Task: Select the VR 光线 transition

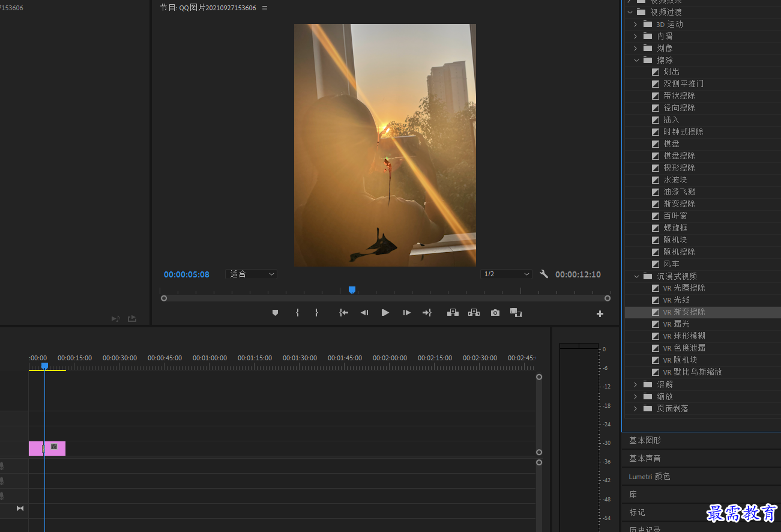Action: (x=677, y=300)
